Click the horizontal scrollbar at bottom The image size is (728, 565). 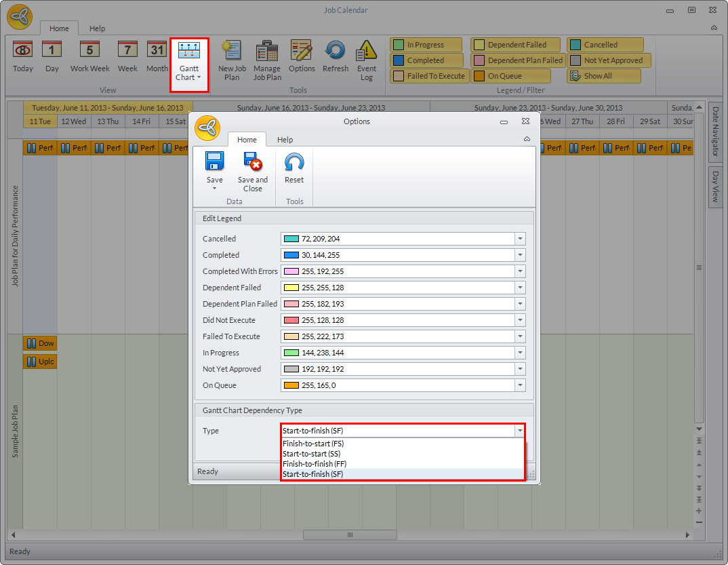coord(350,534)
